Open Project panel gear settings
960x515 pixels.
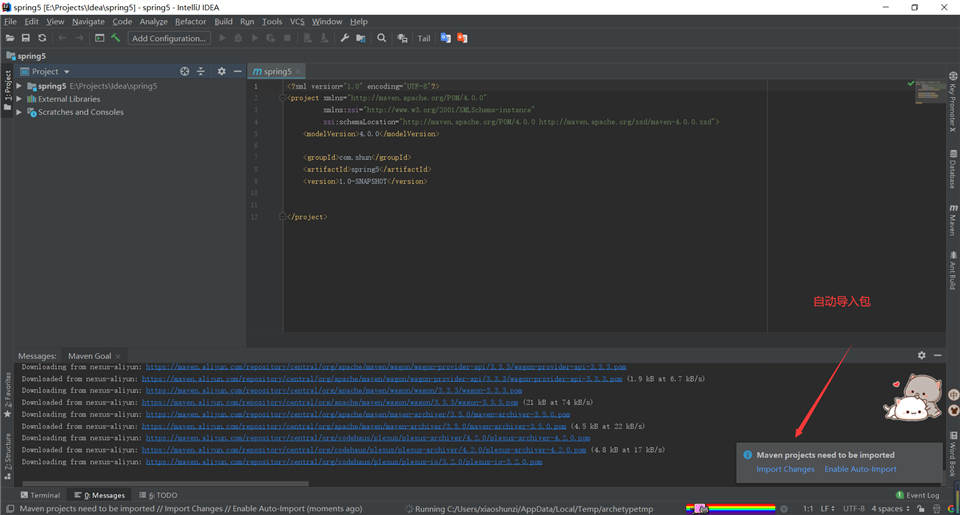pos(222,72)
